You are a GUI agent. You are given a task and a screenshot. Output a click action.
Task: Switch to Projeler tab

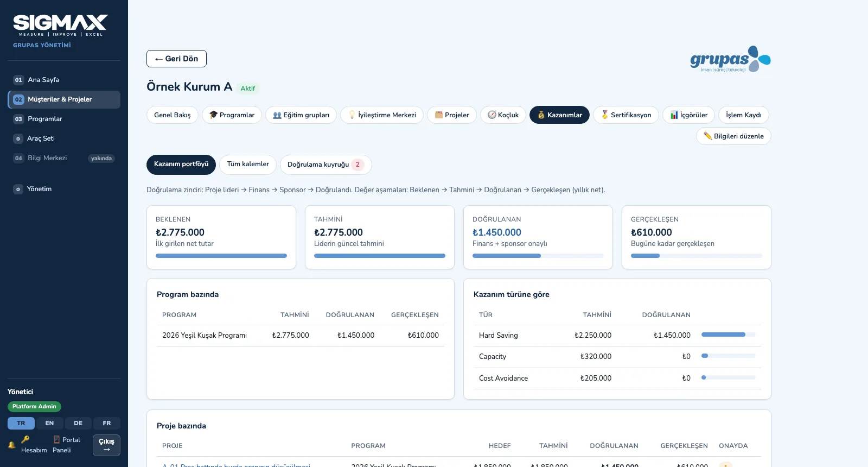point(452,115)
